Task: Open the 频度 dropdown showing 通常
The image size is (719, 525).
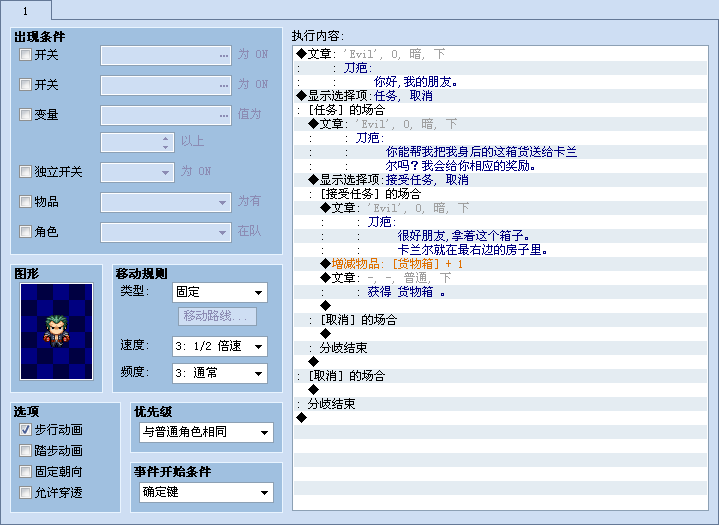Action: coord(220,373)
